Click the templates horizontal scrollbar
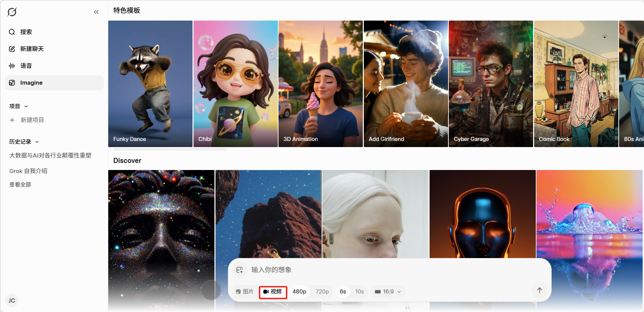This screenshot has width=644, height=312. (170, 149)
